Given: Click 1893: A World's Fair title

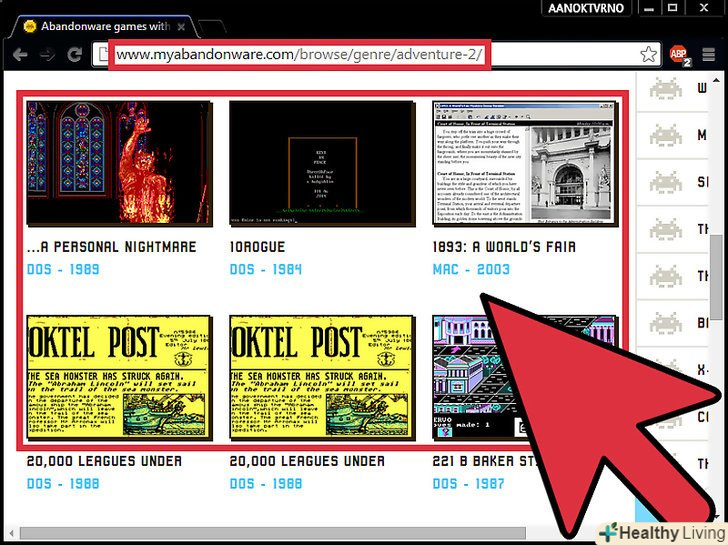Looking at the screenshot, I should click(504, 247).
